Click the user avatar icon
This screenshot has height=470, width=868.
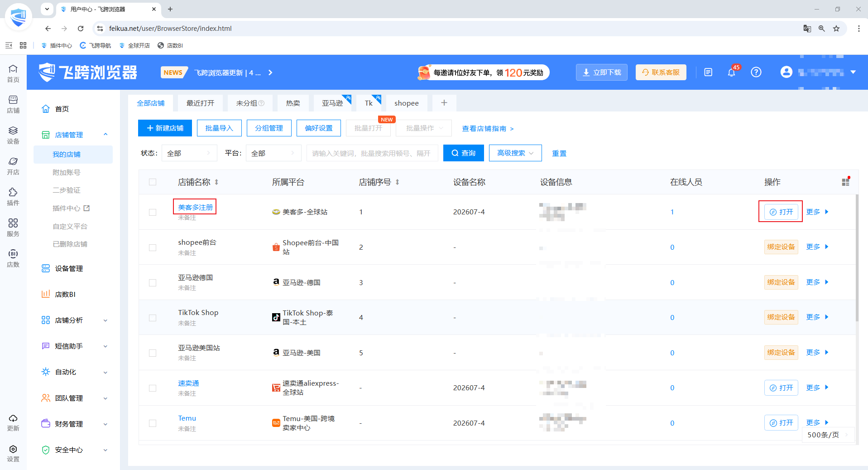(786, 72)
